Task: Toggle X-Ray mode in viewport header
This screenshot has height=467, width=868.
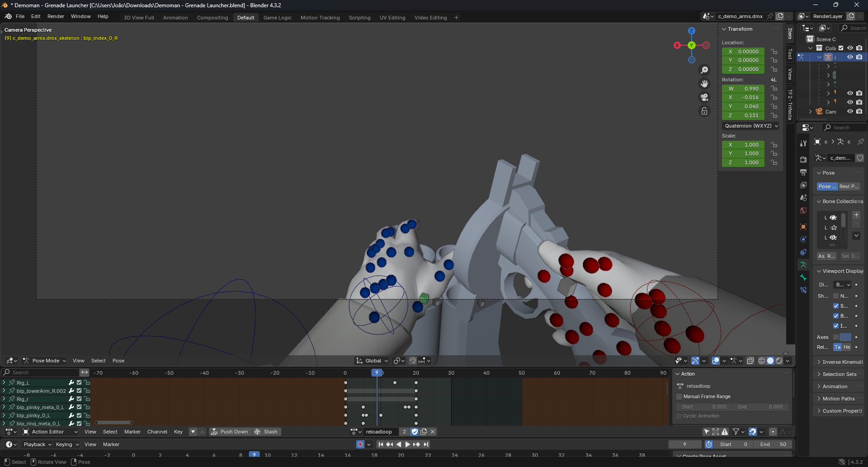Action: 750,361
